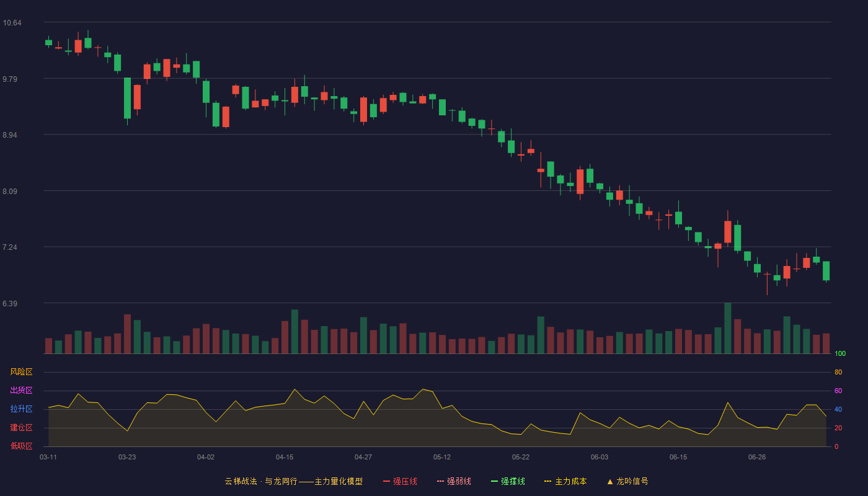The image size is (868, 496).
Task: Click the 低吸区 zone label
Action: click(21, 446)
